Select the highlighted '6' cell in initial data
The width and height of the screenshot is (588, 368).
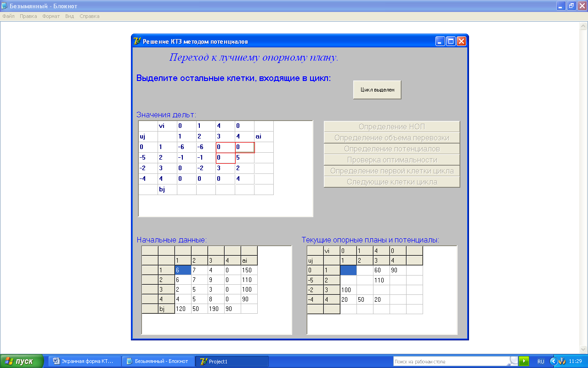coord(183,270)
